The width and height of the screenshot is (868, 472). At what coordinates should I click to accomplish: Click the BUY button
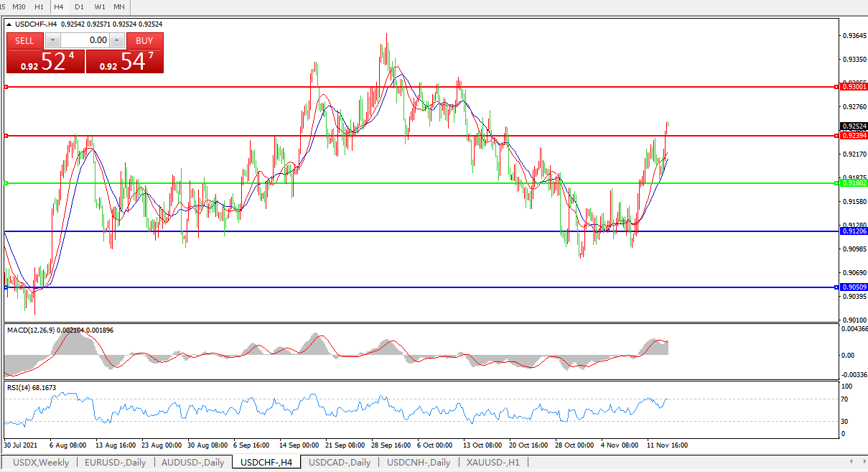click(x=144, y=41)
